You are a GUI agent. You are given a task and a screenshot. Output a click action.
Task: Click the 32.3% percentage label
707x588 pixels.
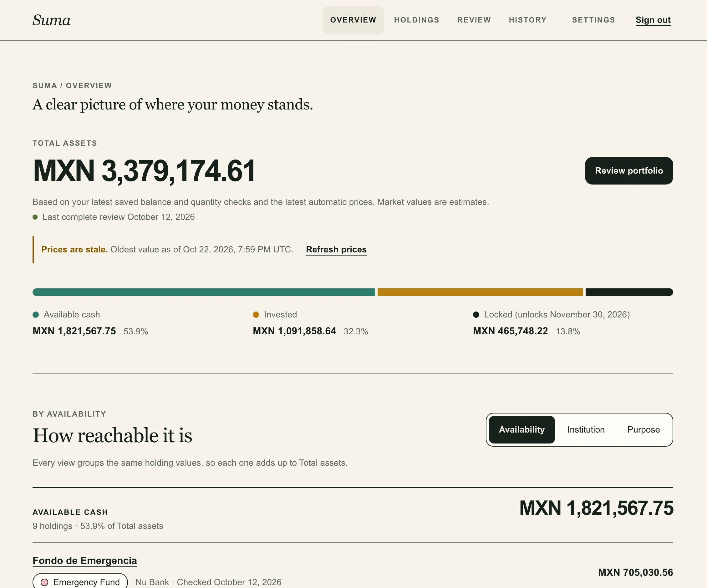pos(356,332)
